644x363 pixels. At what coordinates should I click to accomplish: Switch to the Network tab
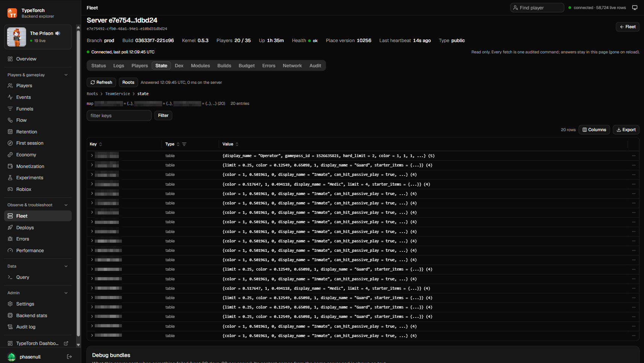pos(292,66)
